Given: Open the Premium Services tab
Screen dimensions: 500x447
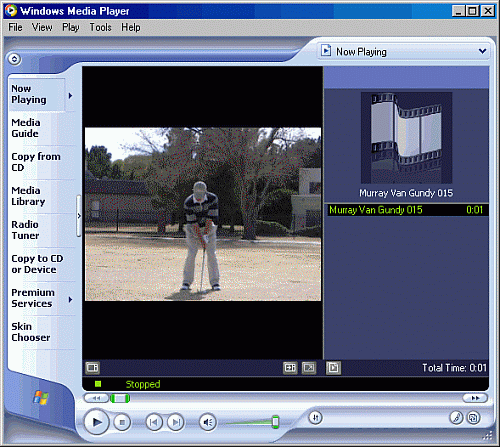Looking at the screenshot, I should coord(37,298).
